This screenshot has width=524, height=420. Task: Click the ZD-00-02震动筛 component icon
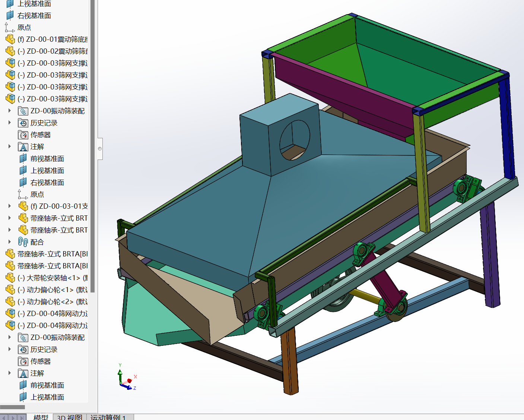click(10, 51)
